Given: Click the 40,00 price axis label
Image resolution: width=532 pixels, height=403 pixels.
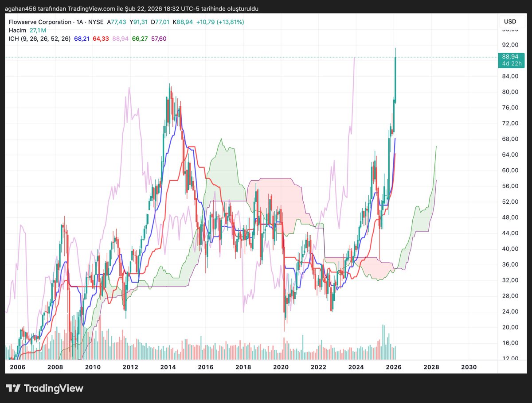Looking at the screenshot, I should click(x=510, y=248).
